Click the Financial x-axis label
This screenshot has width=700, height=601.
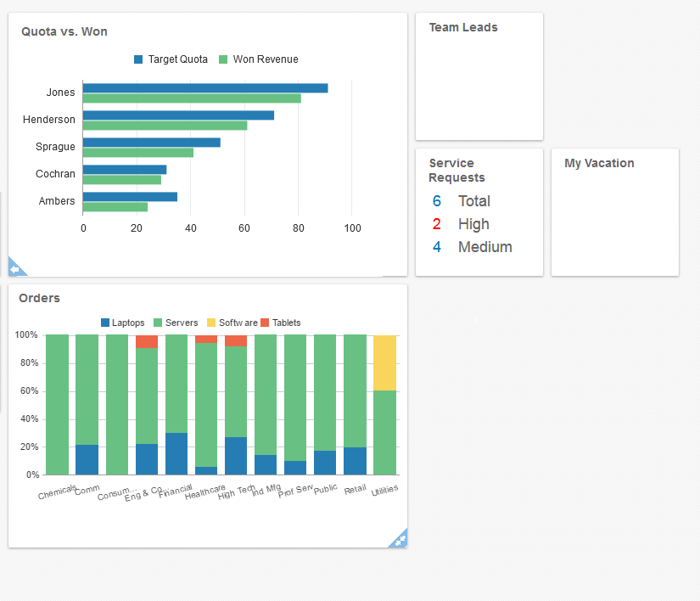click(x=176, y=491)
